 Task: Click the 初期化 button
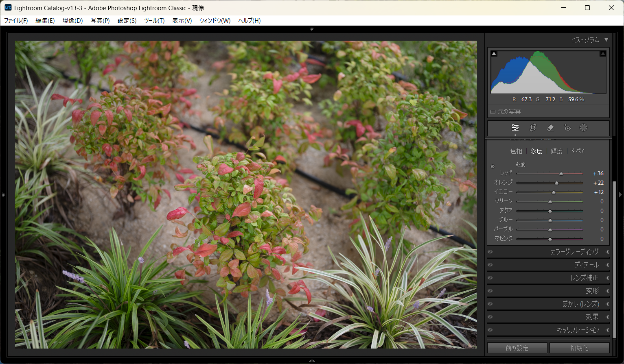[x=579, y=348]
